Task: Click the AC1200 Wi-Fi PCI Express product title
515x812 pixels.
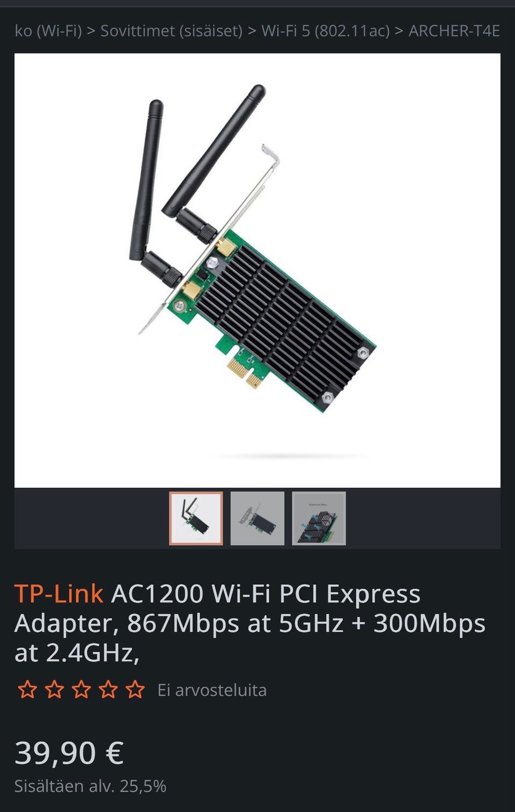Action: point(250,623)
